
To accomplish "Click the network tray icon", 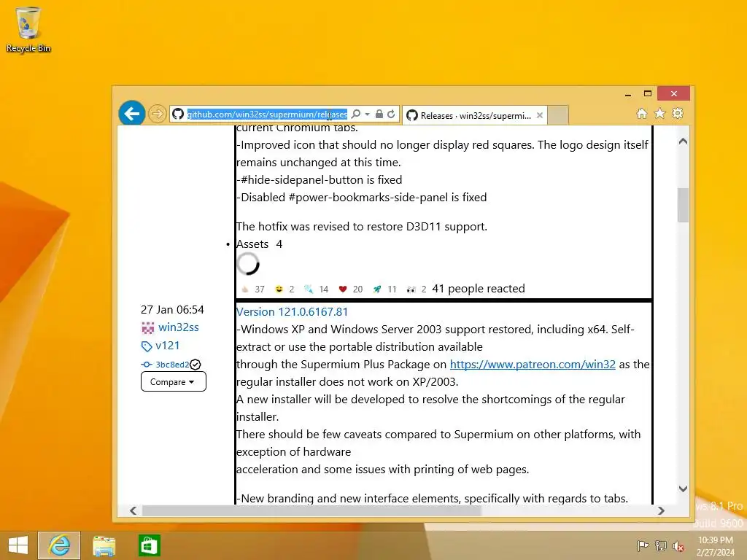I will point(661,545).
